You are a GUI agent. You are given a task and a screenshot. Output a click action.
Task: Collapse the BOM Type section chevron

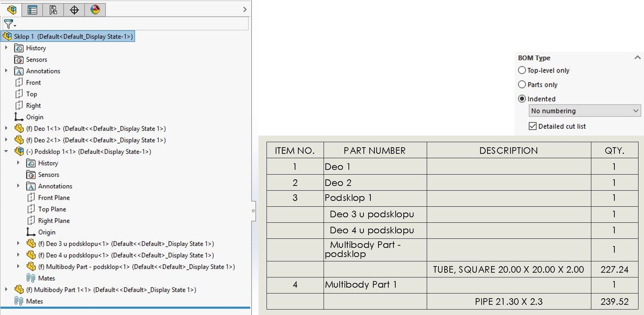[637, 58]
